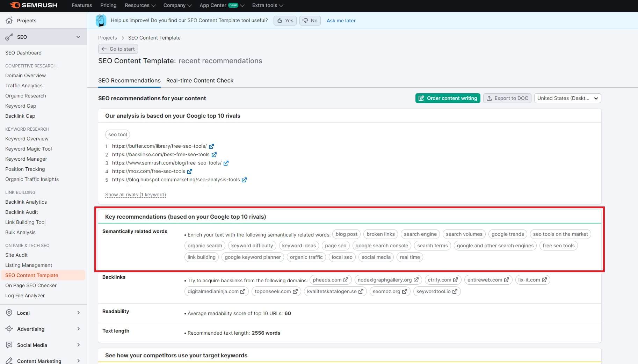The width and height of the screenshot is (638, 364).
Task: Click external link icon on ctrify.com
Action: coord(456,280)
